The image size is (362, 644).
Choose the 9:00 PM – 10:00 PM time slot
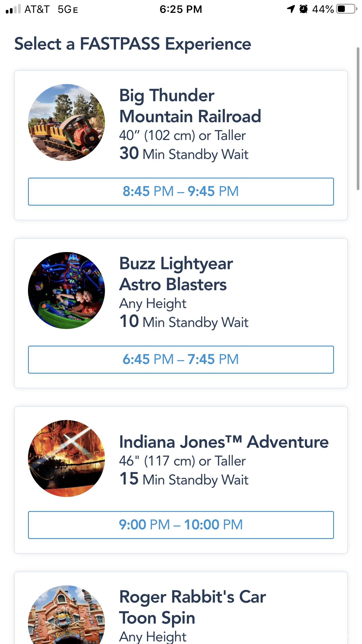(x=181, y=525)
